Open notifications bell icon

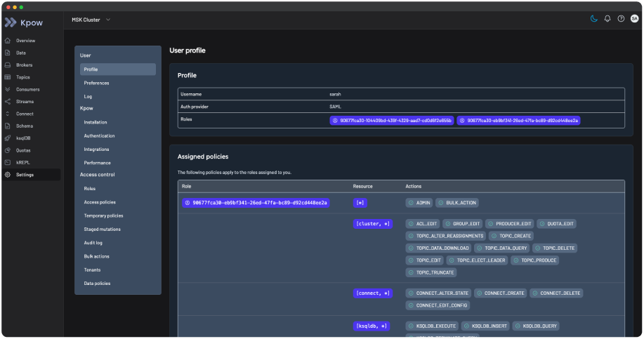(x=607, y=18)
